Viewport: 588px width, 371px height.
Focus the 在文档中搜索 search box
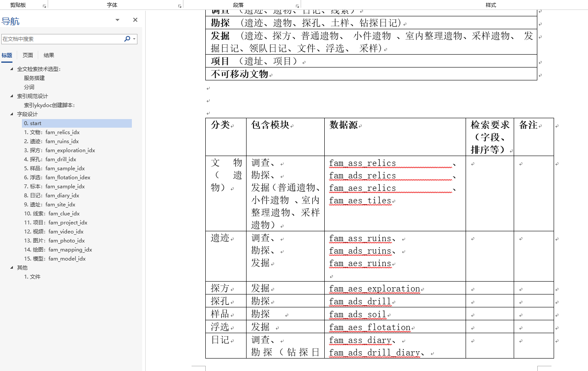tap(63, 39)
